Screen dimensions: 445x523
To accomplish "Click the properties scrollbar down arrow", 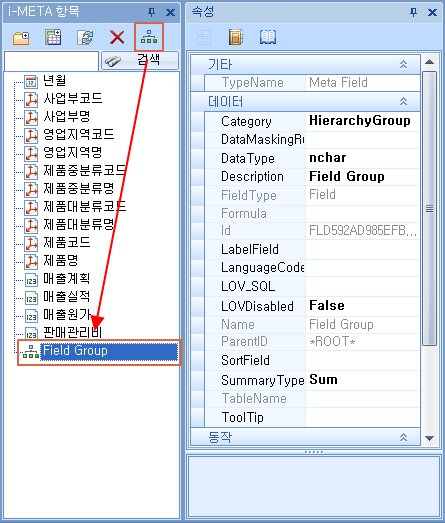I will coord(430,438).
